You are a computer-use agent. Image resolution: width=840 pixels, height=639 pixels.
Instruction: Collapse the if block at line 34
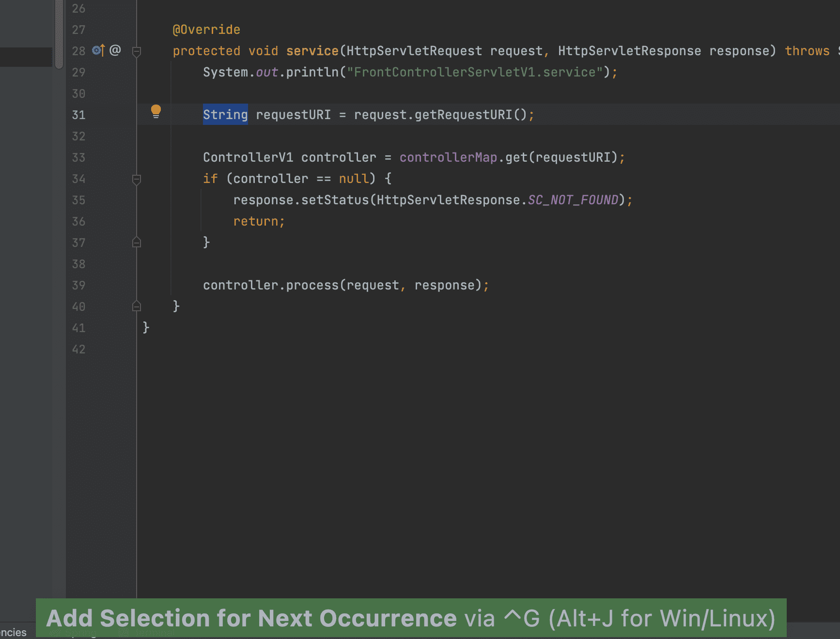click(137, 179)
